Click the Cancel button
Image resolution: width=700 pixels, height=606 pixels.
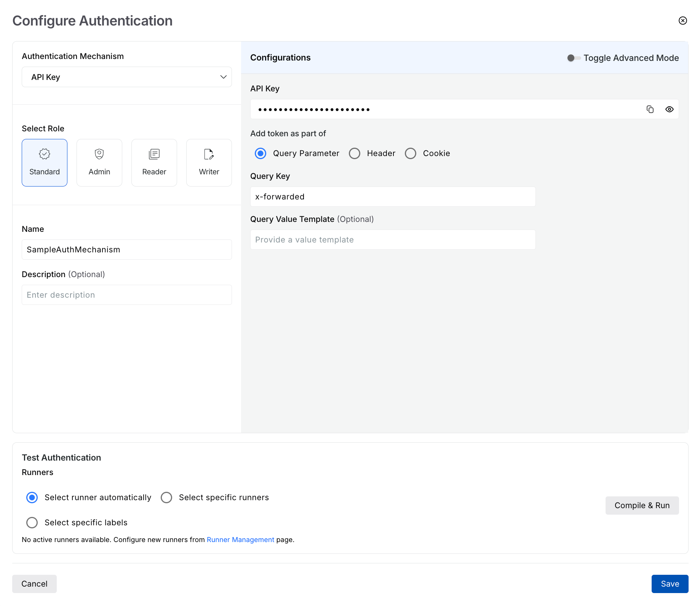coord(34,584)
